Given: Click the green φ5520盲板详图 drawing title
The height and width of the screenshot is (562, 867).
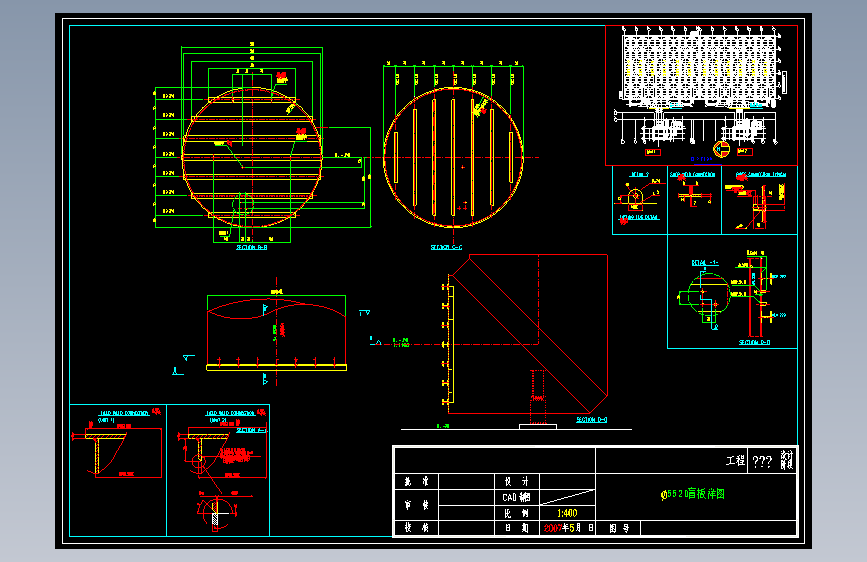Looking at the screenshot, I should 693,494.
